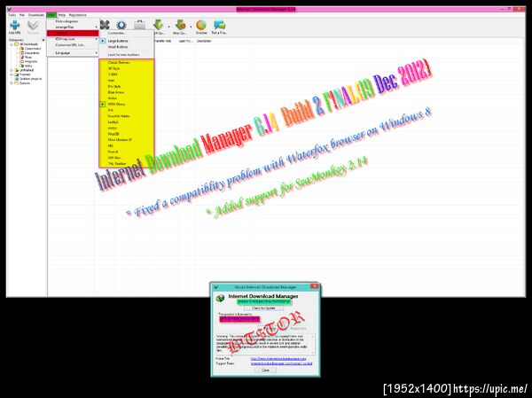
Task: Expand the Finished tree node
Action: coord(12,74)
